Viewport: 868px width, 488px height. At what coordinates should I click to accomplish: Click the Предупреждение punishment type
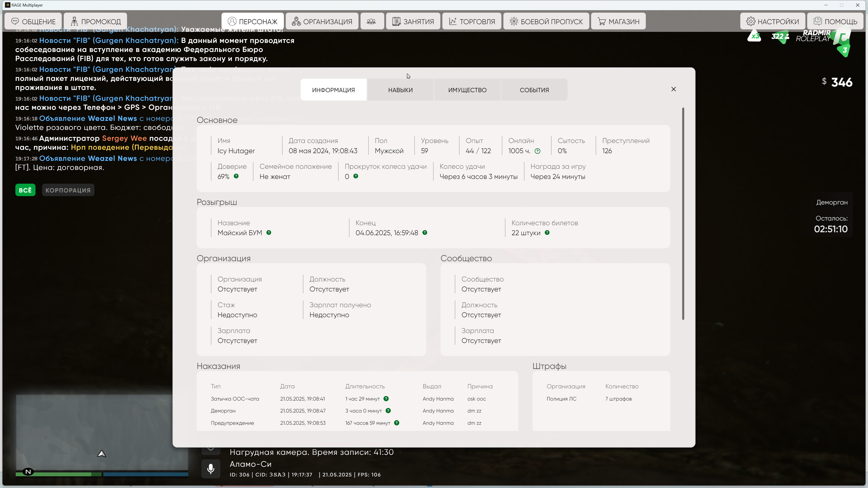click(232, 423)
